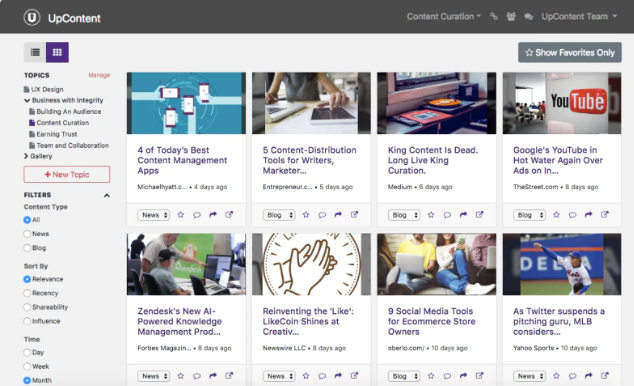Image resolution: width=634 pixels, height=386 pixels.
Task: Open '9 Social Media Tools for Ecommerce' title
Action: 431,322
